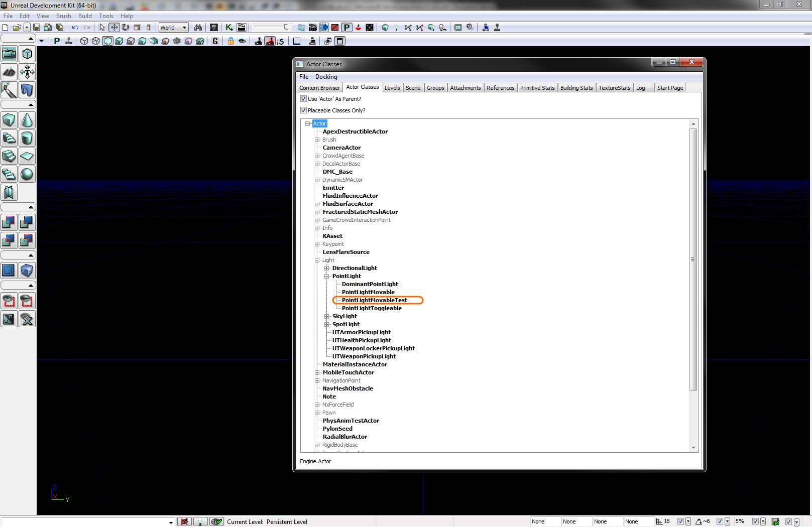
Task: Click the class tree vertical scrollbar
Action: pyautogui.click(x=693, y=259)
